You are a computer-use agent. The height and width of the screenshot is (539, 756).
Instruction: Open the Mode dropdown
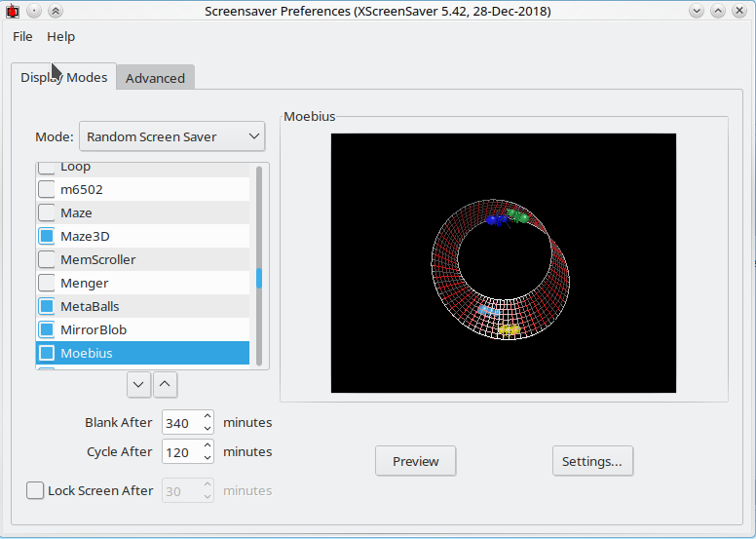pos(171,136)
